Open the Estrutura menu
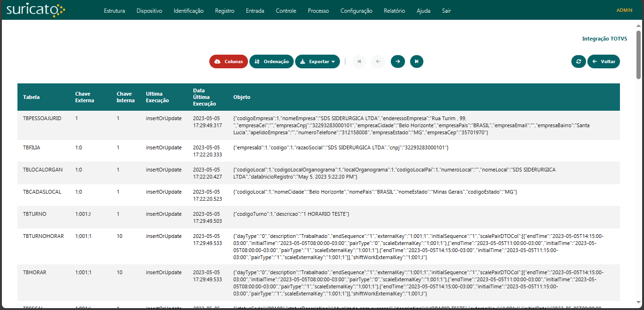This screenshot has height=310, width=644. 115,11
